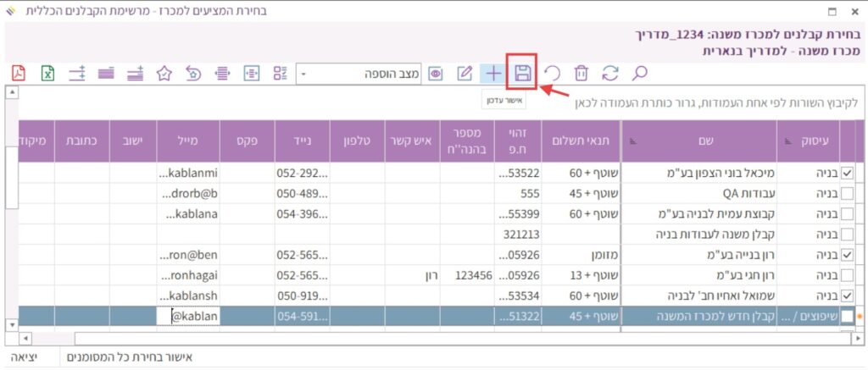Image resolution: width=868 pixels, height=370 pixels.
Task: Click the refresh arrows icon
Action: 610,73
